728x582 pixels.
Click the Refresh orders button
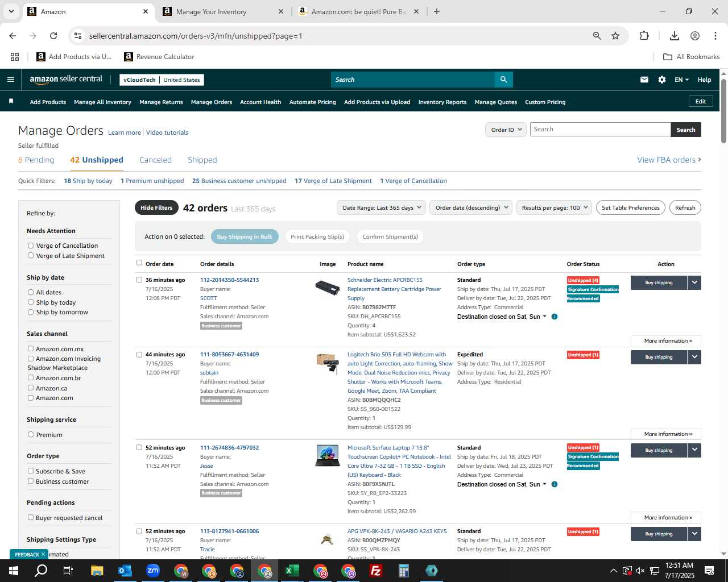685,207
